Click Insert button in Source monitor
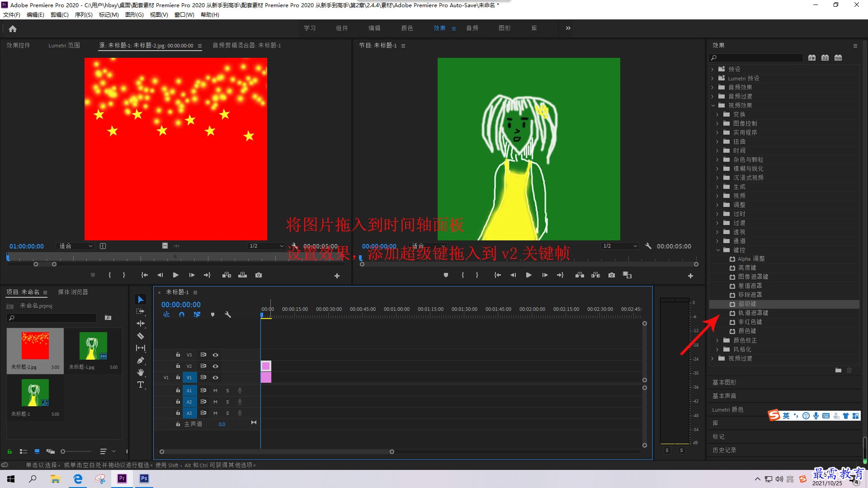The width and height of the screenshot is (868, 488). tap(226, 275)
